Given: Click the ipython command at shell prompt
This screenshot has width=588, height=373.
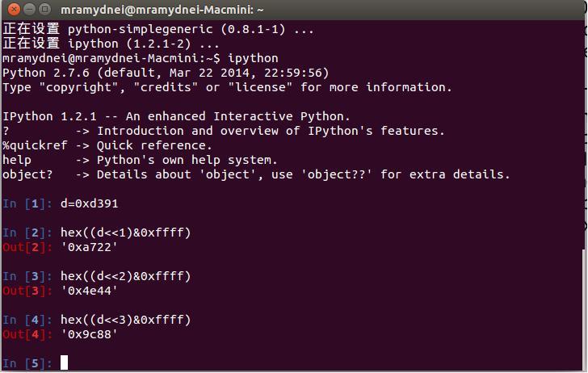Looking at the screenshot, I should pos(253,58).
